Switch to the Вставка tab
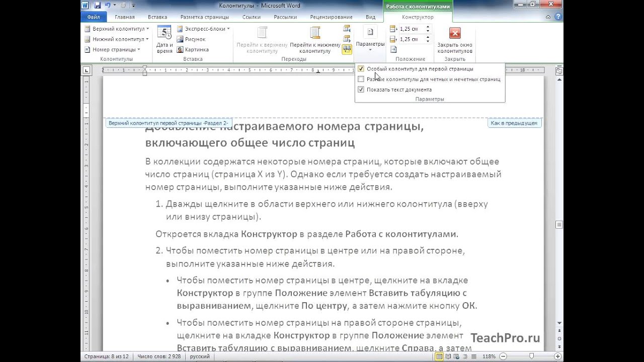 point(158,17)
